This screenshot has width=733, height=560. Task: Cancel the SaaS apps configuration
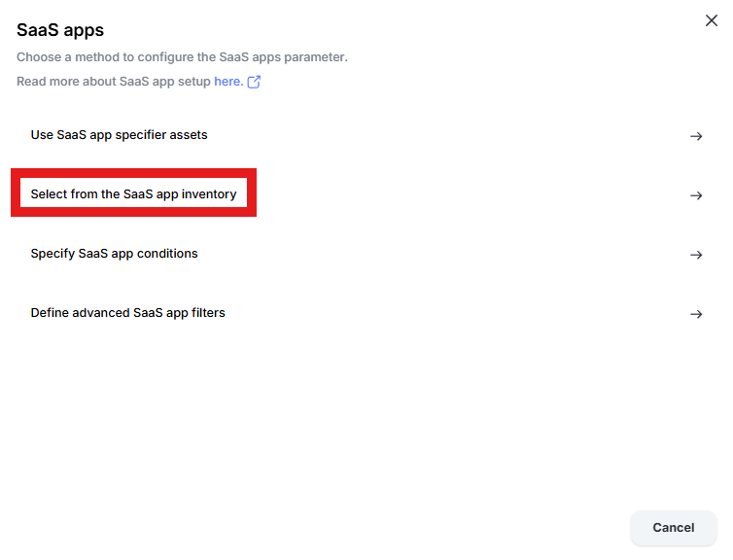click(x=673, y=528)
